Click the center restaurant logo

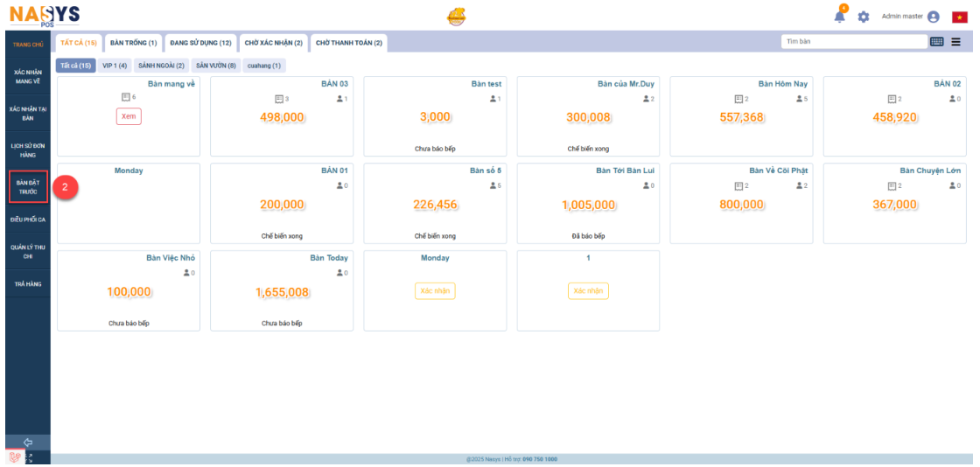(x=457, y=17)
